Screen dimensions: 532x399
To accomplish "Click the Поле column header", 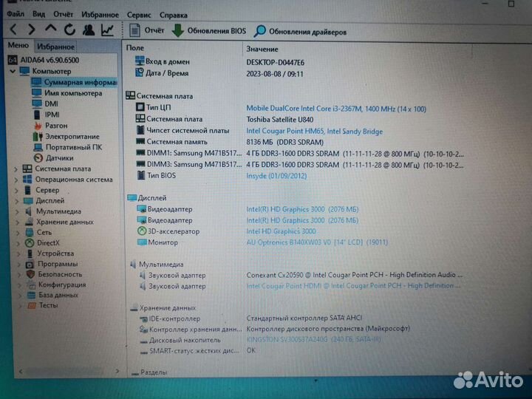I will (135, 48).
